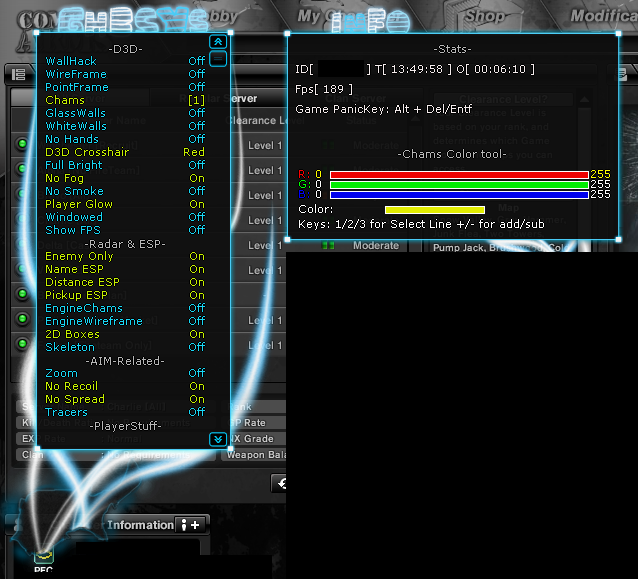
Task: Toggle the GlassWalls option
Action: [x=125, y=113]
